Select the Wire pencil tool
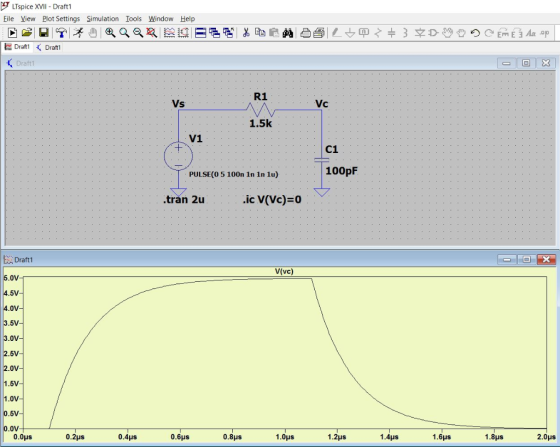The image size is (560, 447). click(336, 33)
